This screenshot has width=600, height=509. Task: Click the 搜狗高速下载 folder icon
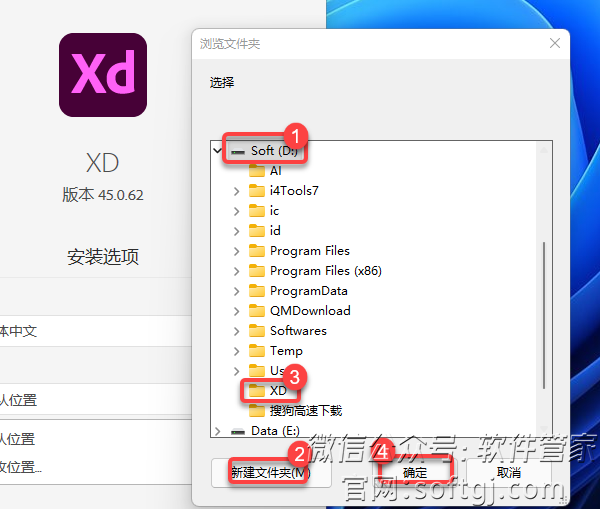pyautogui.click(x=257, y=411)
